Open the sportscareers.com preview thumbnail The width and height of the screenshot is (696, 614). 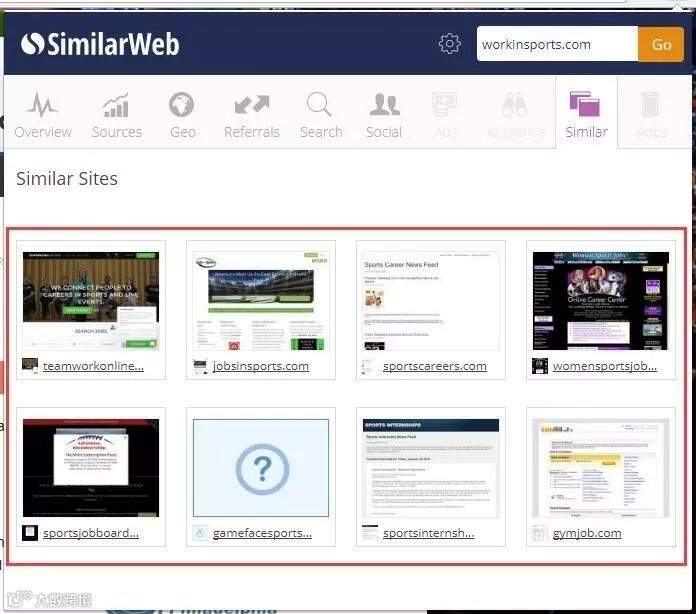[431, 301]
